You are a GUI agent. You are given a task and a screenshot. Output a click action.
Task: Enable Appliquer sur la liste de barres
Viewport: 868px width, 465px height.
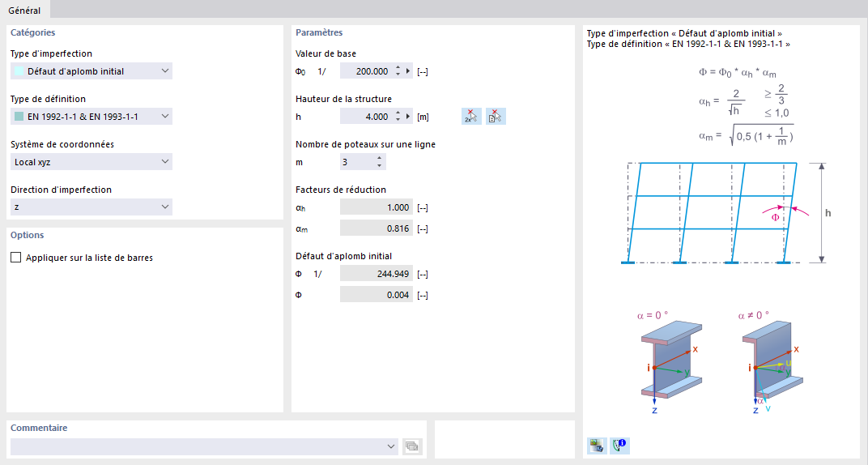16,258
